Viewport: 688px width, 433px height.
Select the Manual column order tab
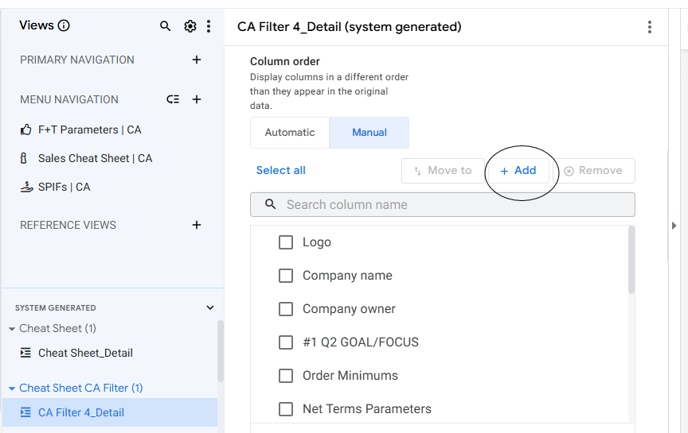point(369,132)
